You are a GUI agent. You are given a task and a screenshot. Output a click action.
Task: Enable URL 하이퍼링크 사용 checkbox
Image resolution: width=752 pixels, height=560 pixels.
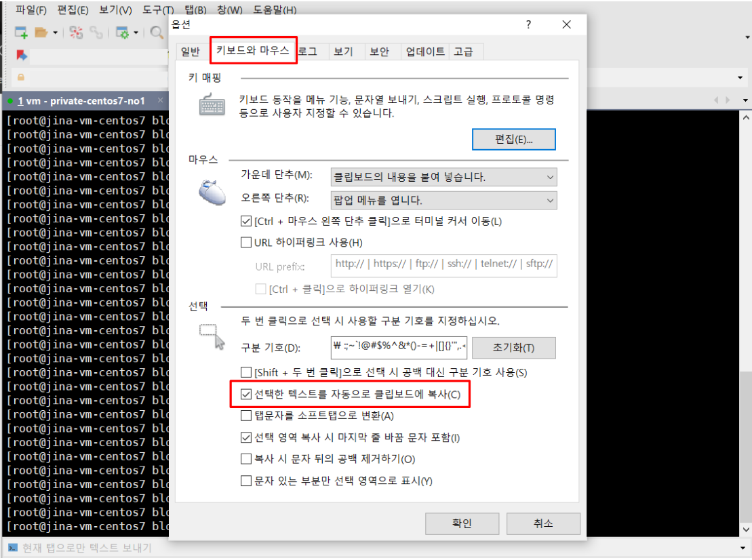point(246,243)
